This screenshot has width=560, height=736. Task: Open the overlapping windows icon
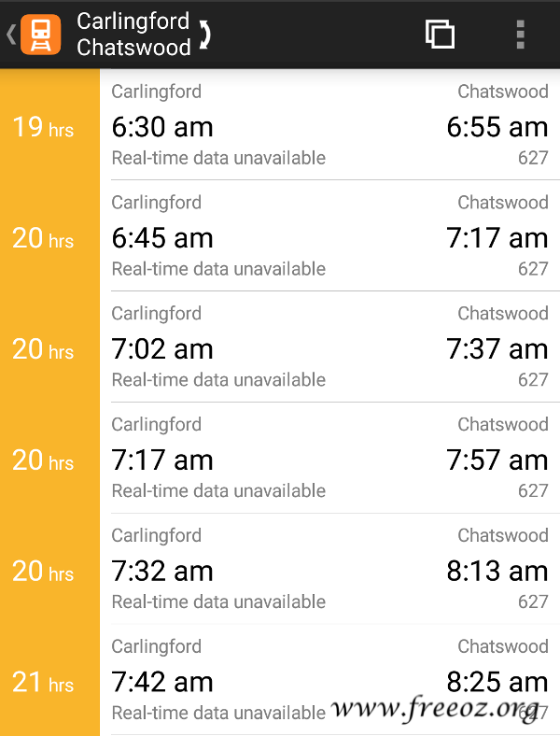pos(440,35)
